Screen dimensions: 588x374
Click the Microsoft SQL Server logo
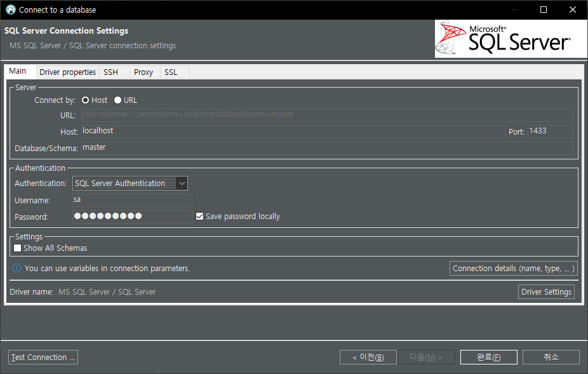(x=511, y=39)
